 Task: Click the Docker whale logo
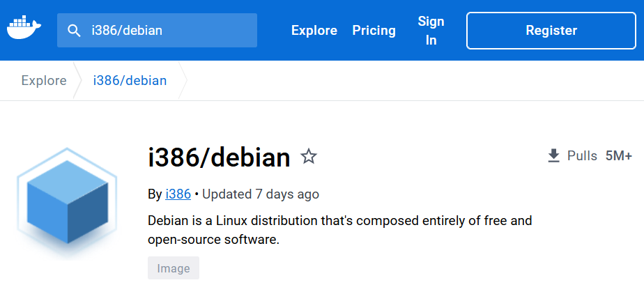click(x=24, y=27)
